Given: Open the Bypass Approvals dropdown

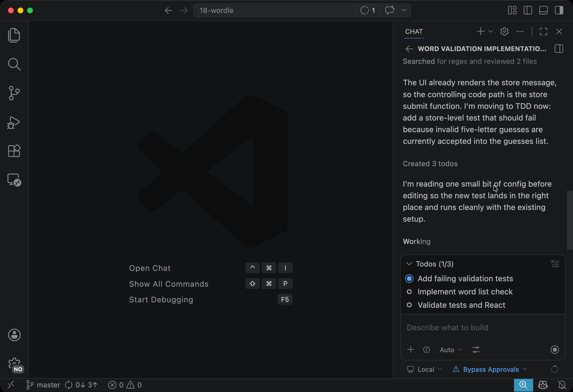Looking at the screenshot, I should click(x=490, y=369).
